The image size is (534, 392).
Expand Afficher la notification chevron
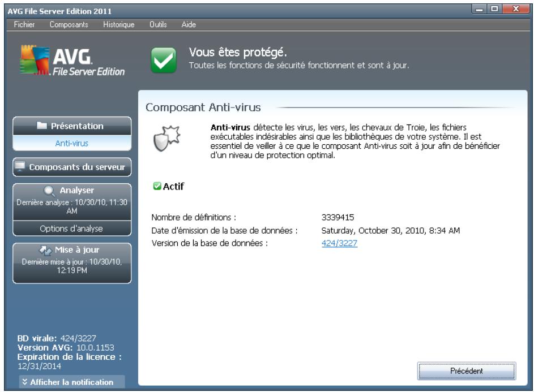coord(24,382)
